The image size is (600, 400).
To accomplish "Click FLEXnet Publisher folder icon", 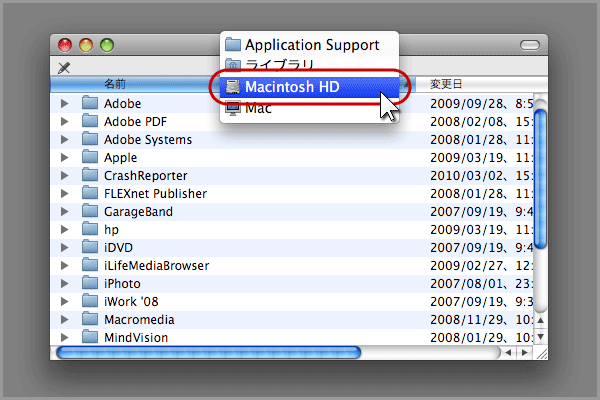I will pyautogui.click(x=90, y=193).
